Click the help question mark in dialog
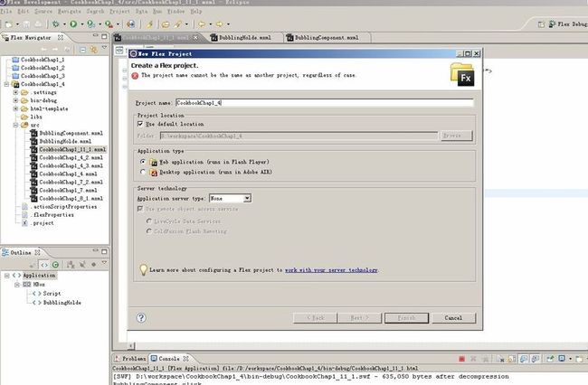588x385 pixels. (141, 317)
